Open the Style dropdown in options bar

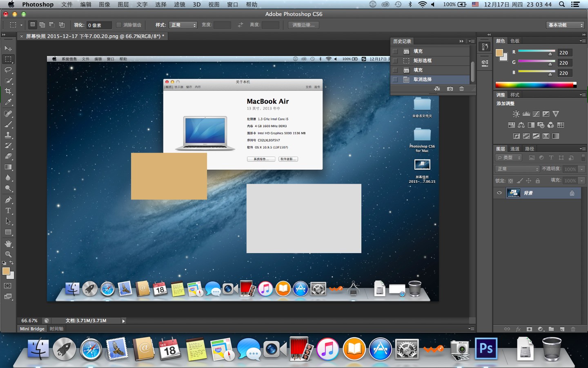(x=183, y=25)
